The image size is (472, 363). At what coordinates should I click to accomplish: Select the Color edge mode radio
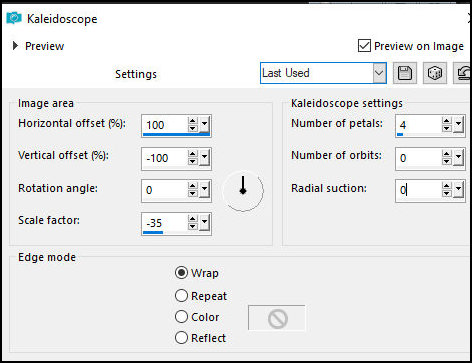[181, 317]
